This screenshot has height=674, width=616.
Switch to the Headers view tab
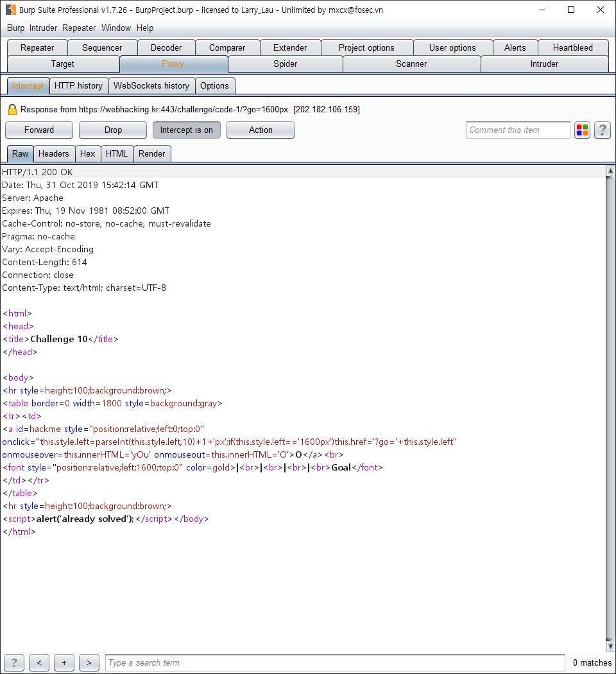pyautogui.click(x=54, y=154)
